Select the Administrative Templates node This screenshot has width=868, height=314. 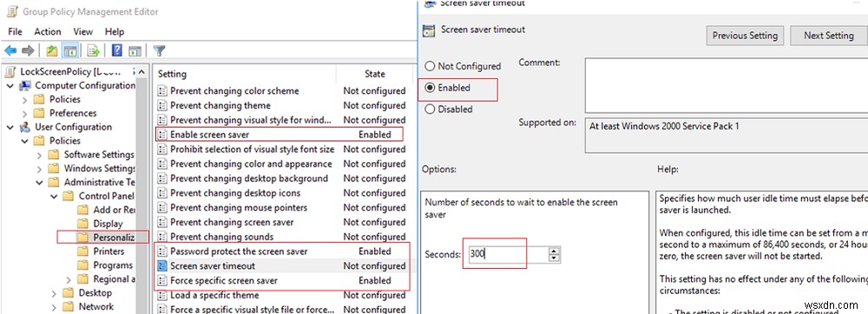(100, 182)
